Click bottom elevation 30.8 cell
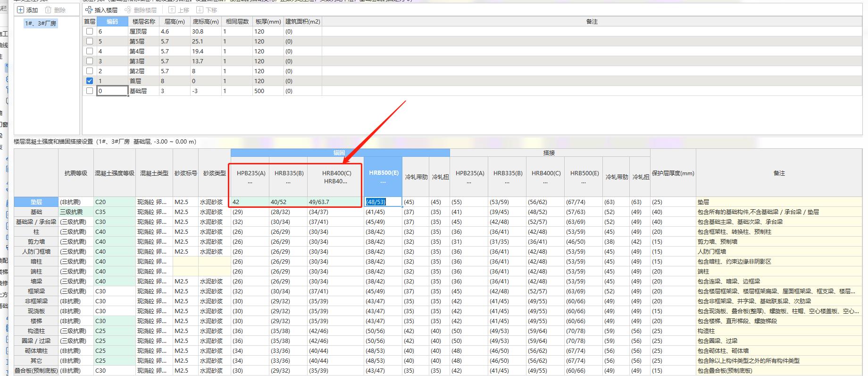868x376 pixels. tap(206, 31)
